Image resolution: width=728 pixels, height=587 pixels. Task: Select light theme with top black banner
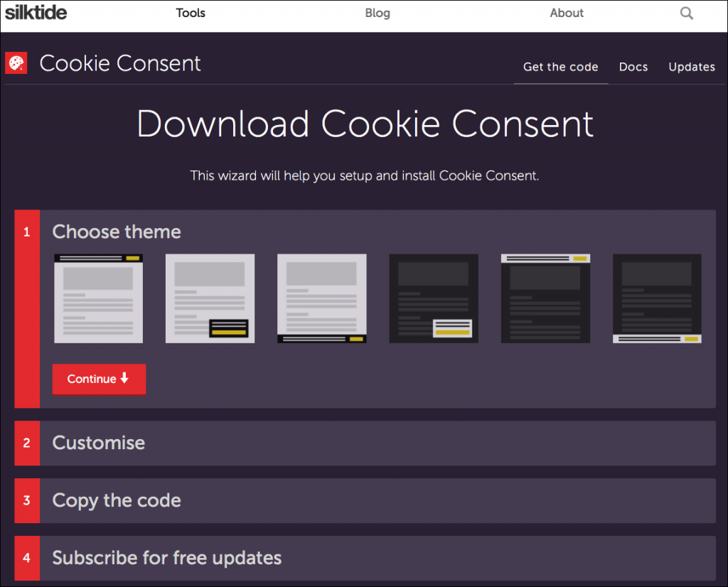[99, 298]
